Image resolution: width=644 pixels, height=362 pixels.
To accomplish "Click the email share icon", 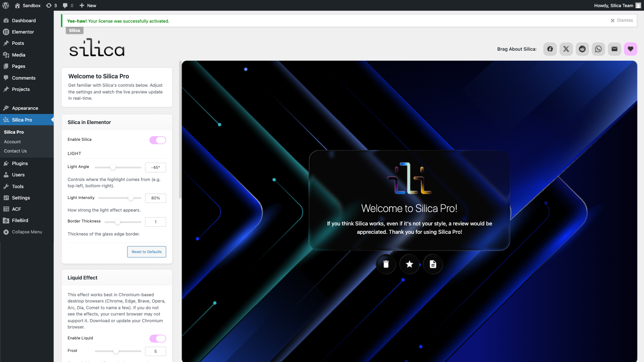I will point(614,49).
